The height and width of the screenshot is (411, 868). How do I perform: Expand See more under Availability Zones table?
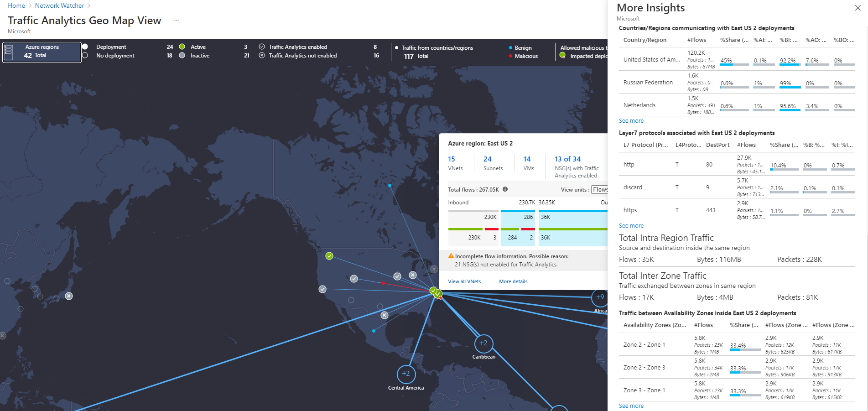point(631,406)
